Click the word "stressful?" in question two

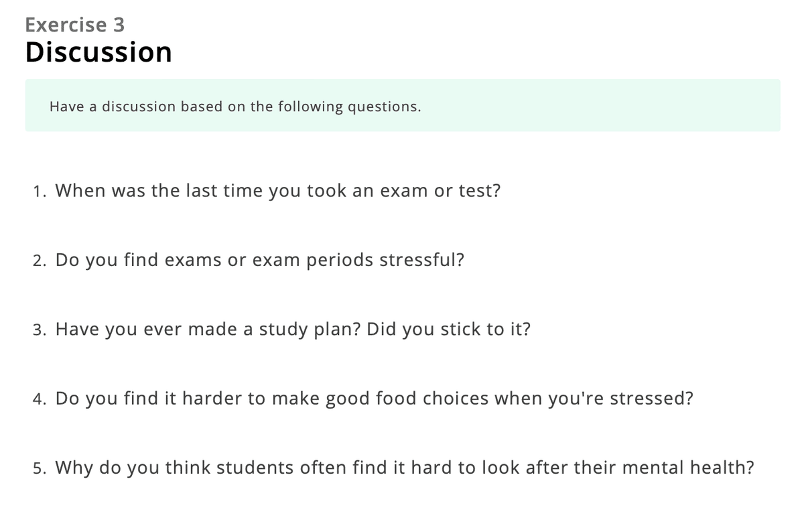click(422, 260)
